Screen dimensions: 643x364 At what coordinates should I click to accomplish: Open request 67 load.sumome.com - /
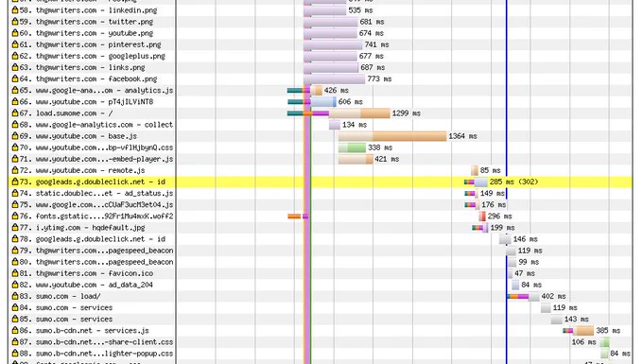tap(66, 113)
